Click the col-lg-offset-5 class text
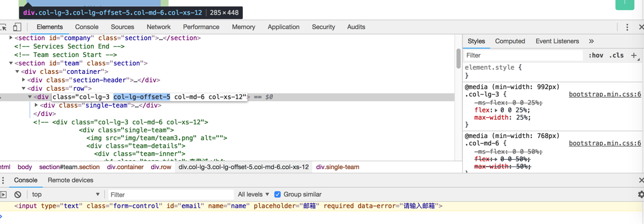The height and width of the screenshot is (224, 644). pos(142,97)
